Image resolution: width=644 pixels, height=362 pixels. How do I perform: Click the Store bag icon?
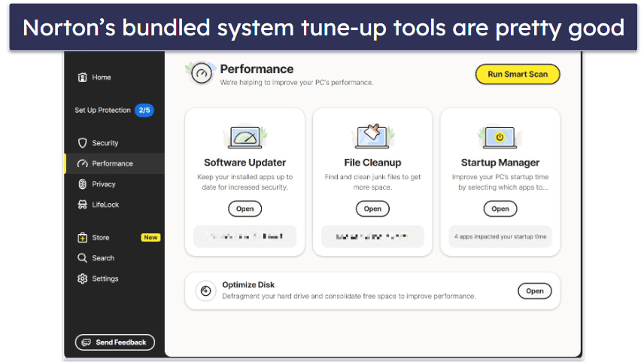pyautogui.click(x=83, y=238)
